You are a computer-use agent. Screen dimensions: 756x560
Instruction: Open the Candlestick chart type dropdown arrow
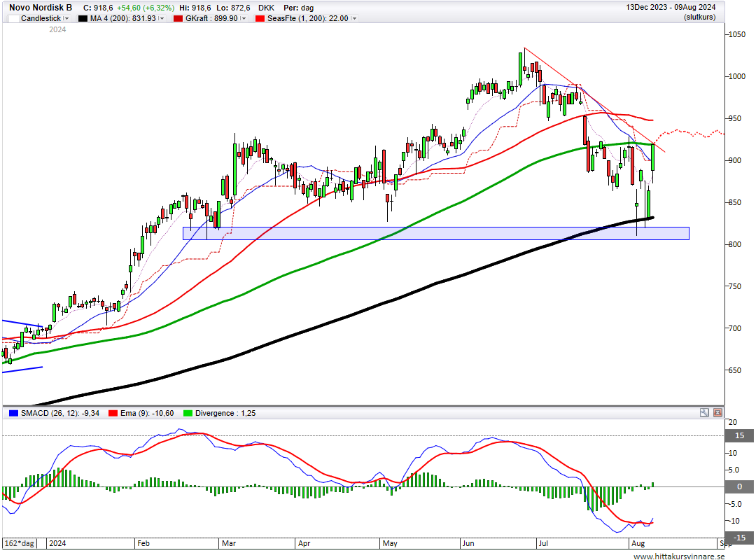(x=66, y=18)
